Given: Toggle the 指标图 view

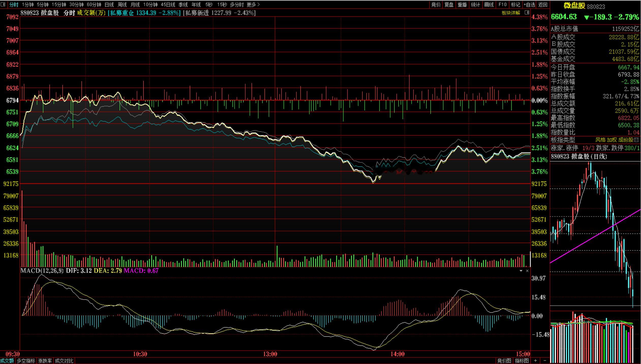Looking at the screenshot, I should (x=522, y=361).
